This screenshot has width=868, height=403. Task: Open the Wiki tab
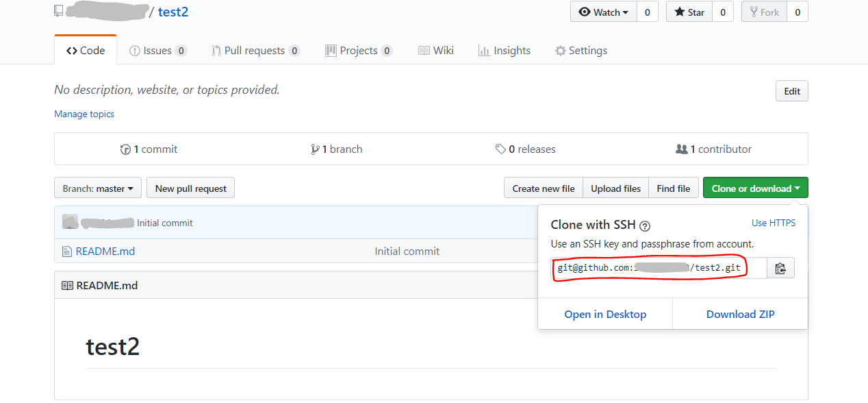click(436, 50)
